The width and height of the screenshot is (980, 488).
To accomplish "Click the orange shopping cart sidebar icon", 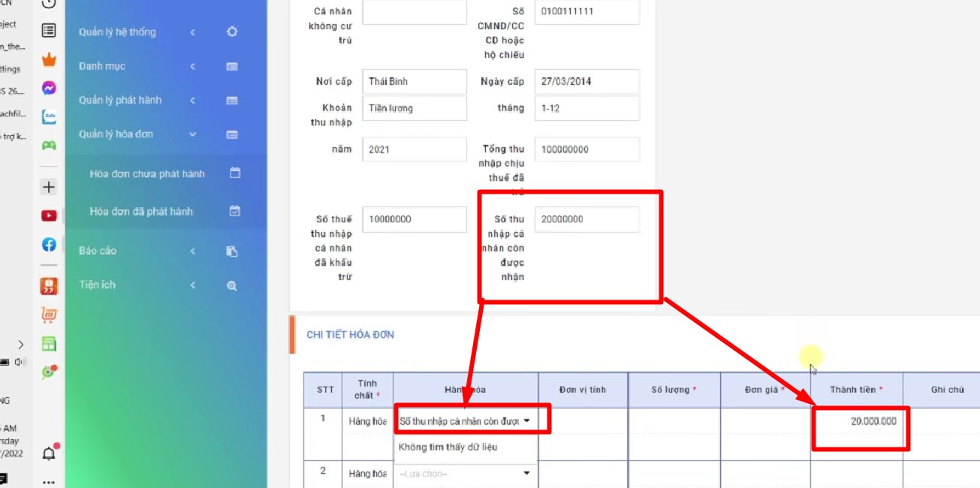I will coord(49,315).
